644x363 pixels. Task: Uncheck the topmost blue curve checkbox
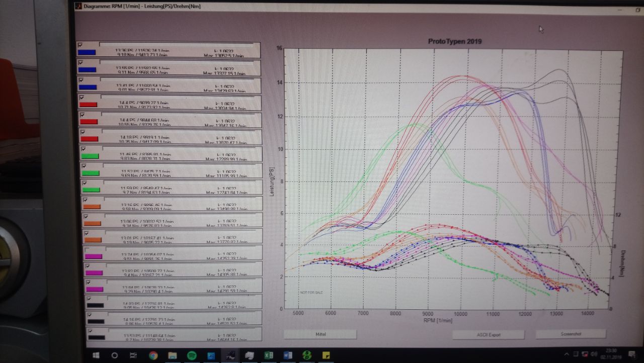[80, 45]
